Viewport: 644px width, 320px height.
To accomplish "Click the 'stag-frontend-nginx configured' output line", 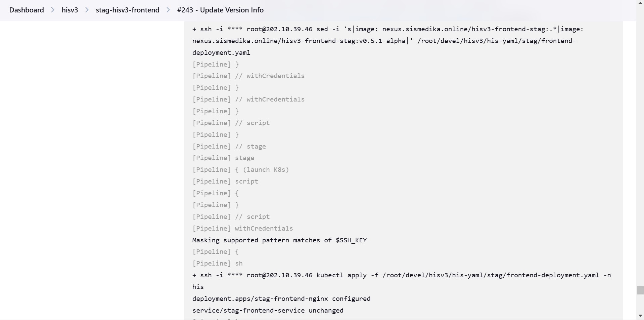I will (x=281, y=299).
